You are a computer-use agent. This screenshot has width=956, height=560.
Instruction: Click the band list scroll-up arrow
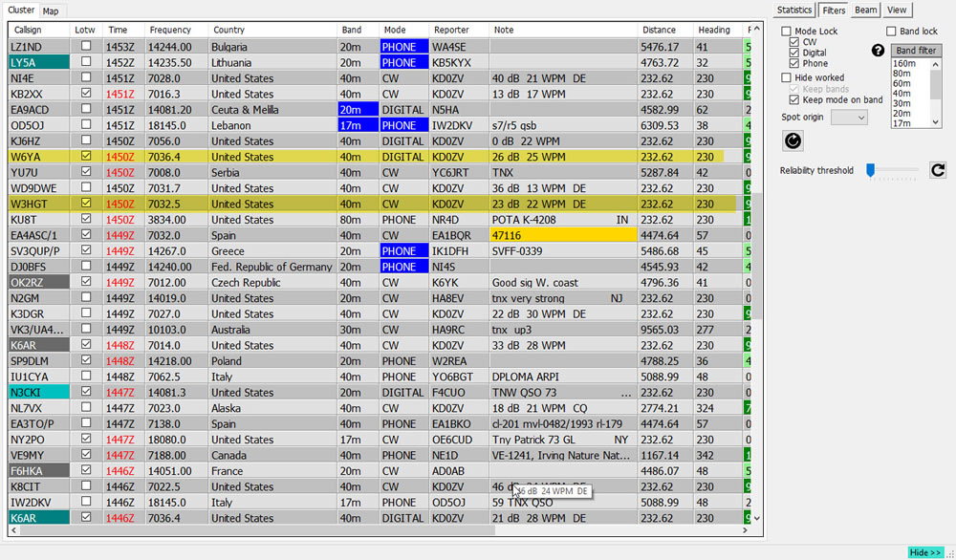(936, 64)
